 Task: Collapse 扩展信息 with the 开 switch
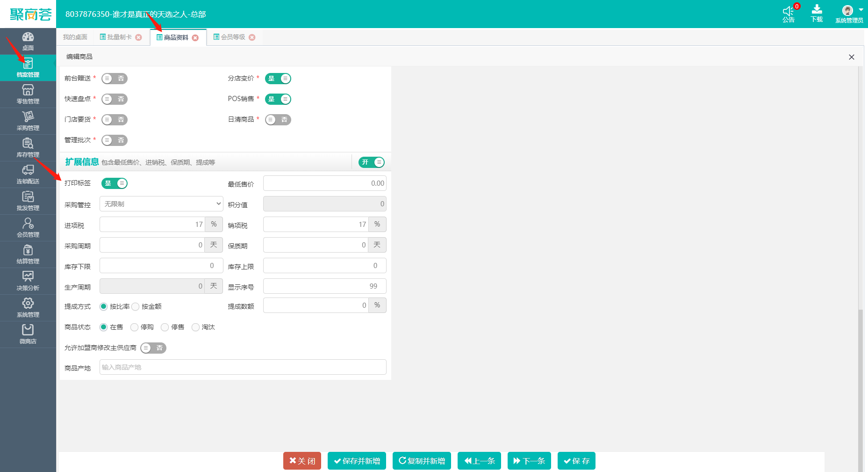point(372,162)
